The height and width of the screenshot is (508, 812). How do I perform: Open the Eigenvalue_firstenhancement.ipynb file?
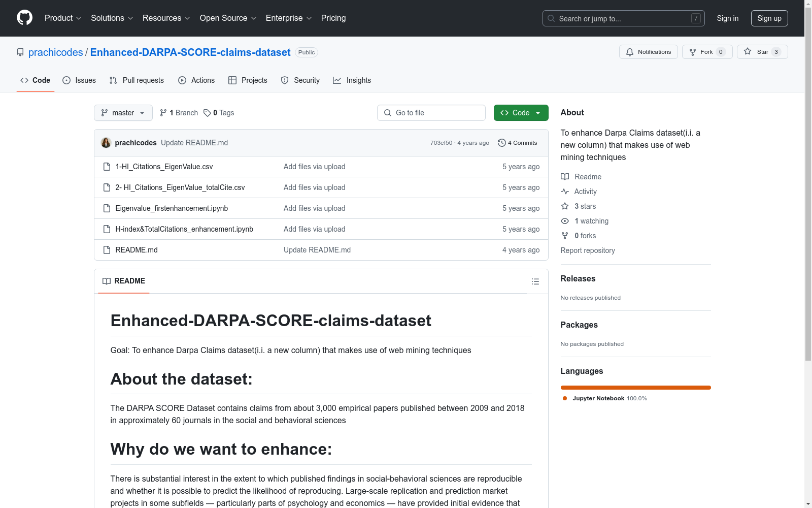tap(172, 208)
